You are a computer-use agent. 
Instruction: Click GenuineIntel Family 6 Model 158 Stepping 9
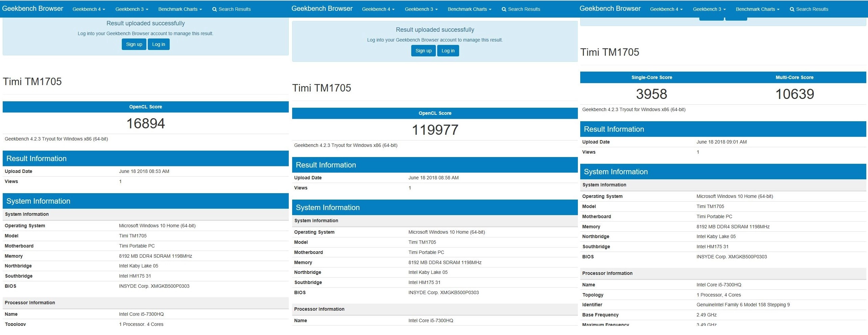coord(743,305)
